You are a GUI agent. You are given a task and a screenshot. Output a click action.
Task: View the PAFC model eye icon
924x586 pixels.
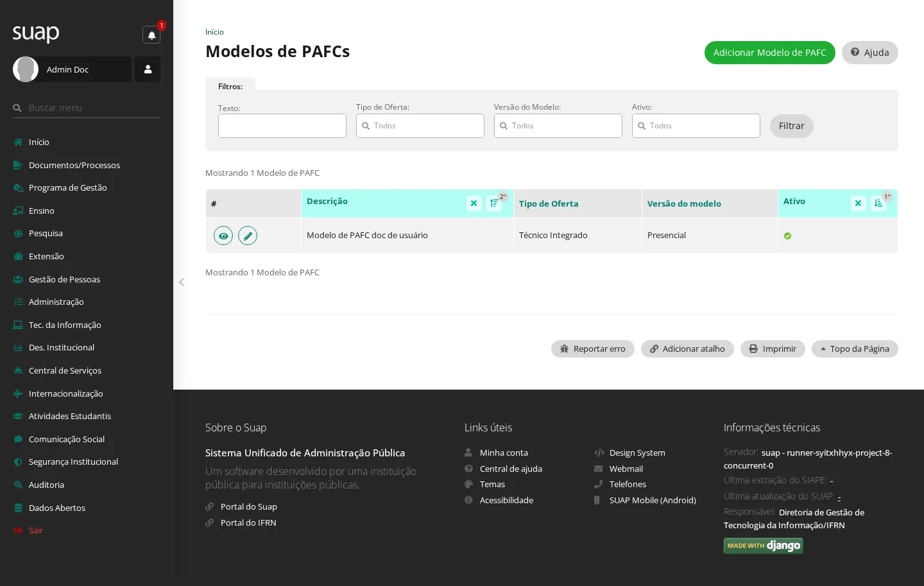click(x=223, y=236)
